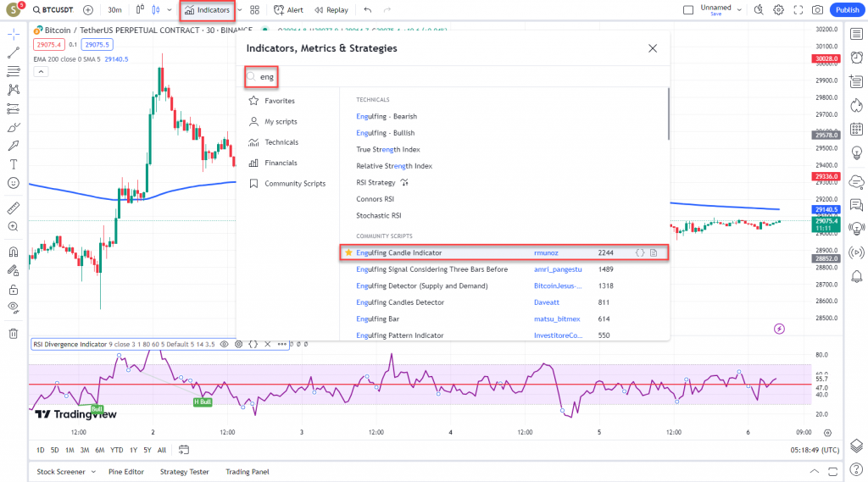Open the calendar panel

coord(856,129)
